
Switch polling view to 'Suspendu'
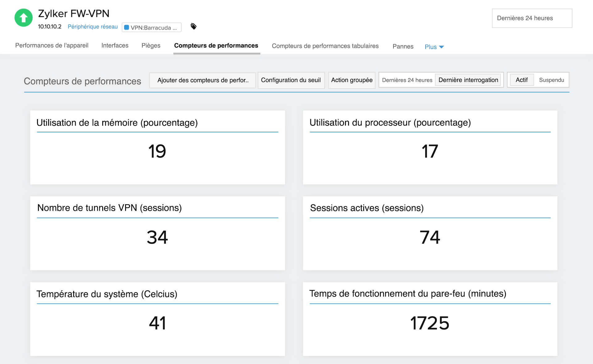click(552, 80)
